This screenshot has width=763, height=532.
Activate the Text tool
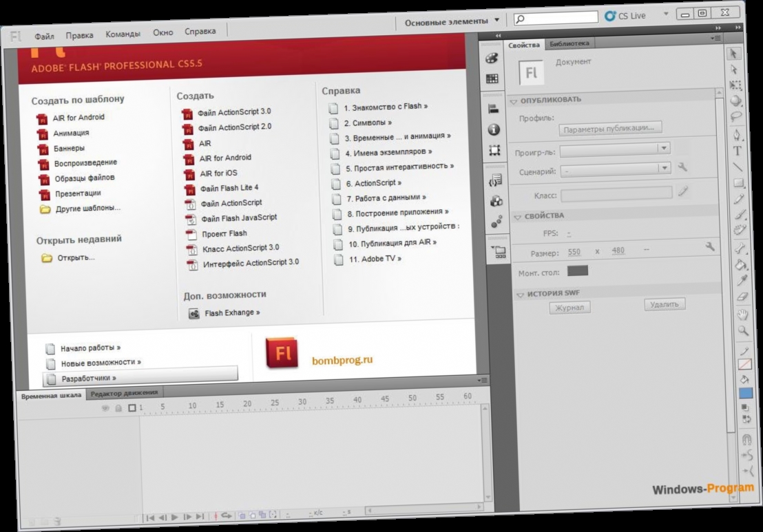tap(738, 151)
